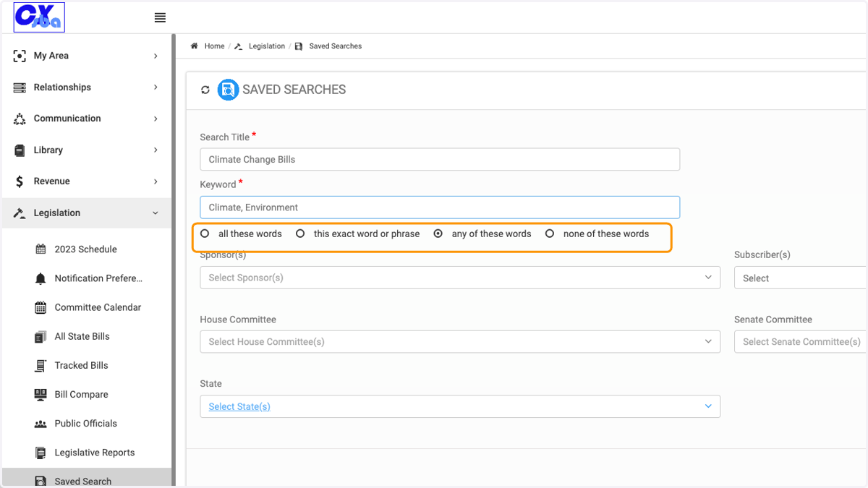Select the 'all these words' radio button
868x488 pixels.
pos(205,234)
